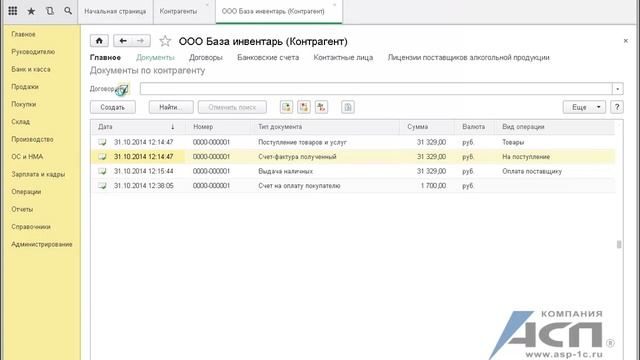Viewport: 640px width, 360px height.
Task: Click the vertical scrollbar thumb of the list
Action: [619, 244]
